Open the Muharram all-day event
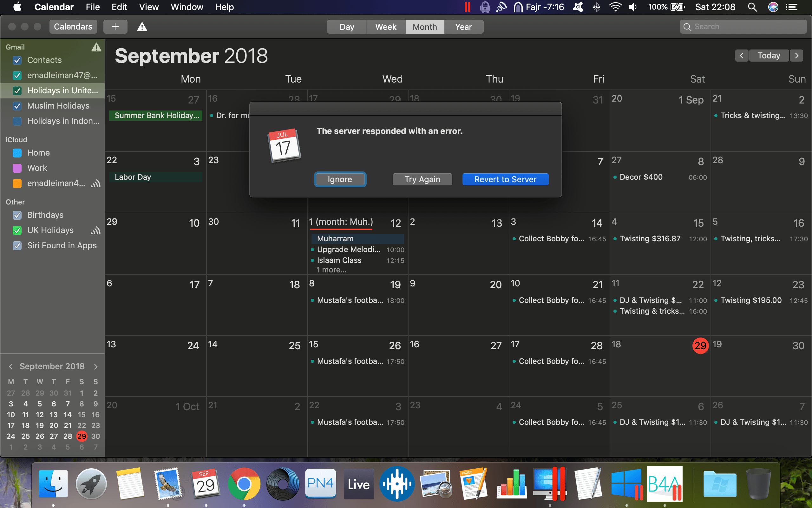 pyautogui.click(x=357, y=238)
